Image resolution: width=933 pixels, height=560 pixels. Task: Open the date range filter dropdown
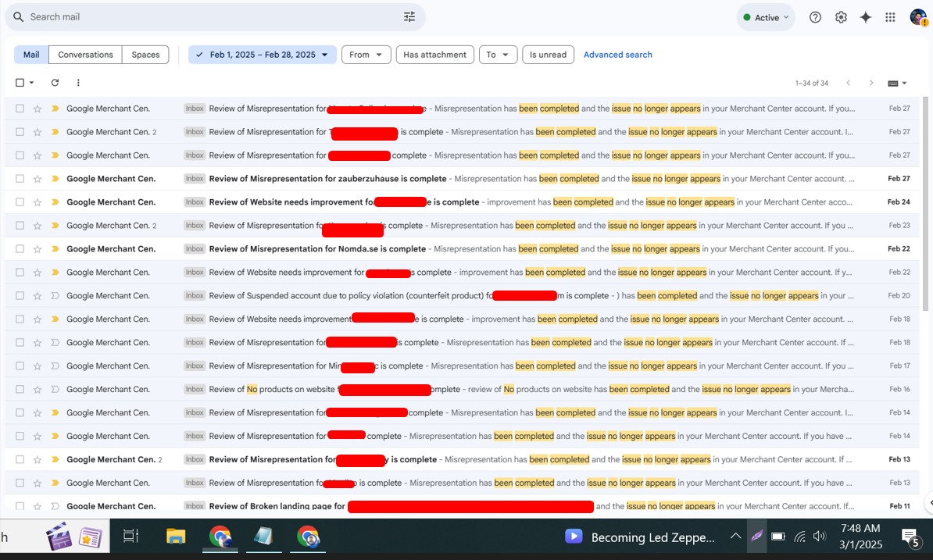tap(263, 55)
